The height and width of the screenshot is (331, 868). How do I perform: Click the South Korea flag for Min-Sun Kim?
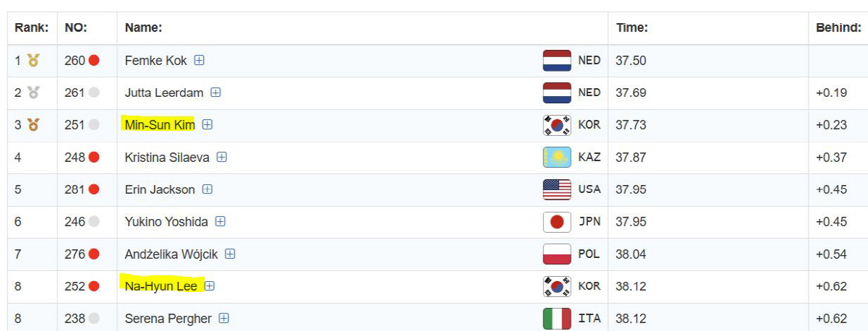557,125
